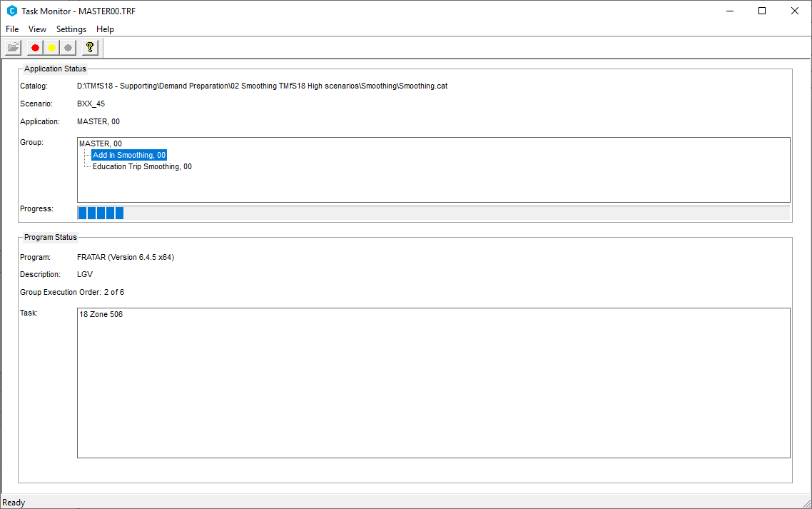Open the Settings menu

(x=71, y=29)
